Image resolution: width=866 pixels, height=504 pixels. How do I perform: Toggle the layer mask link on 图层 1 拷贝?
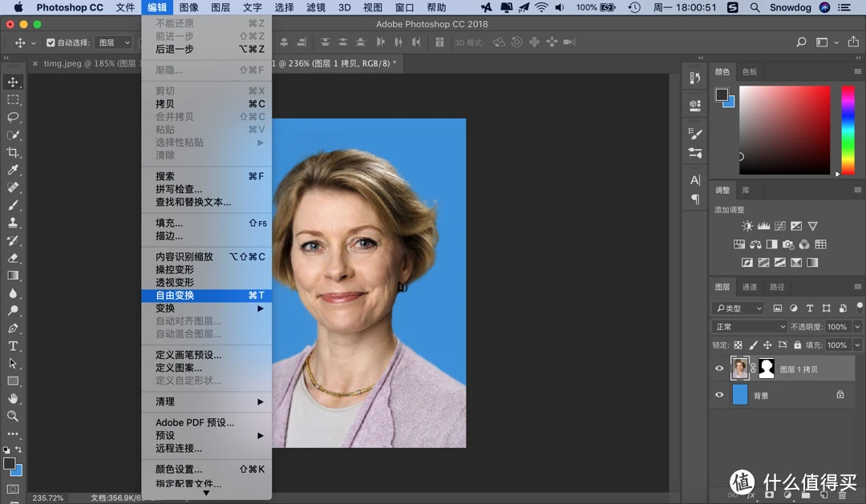(753, 369)
